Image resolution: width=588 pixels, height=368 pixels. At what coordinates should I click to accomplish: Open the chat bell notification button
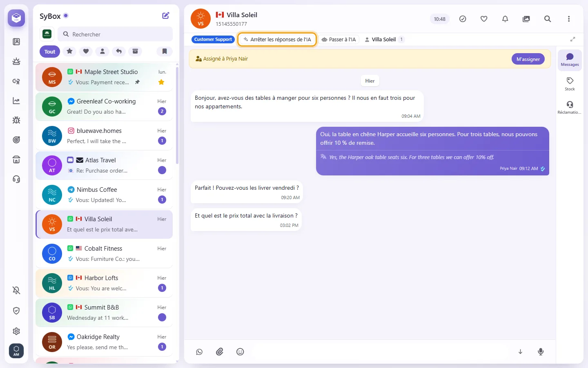pyautogui.click(x=505, y=19)
